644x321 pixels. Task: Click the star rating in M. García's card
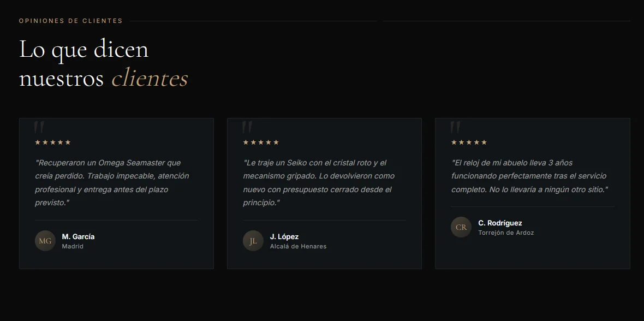(x=53, y=142)
